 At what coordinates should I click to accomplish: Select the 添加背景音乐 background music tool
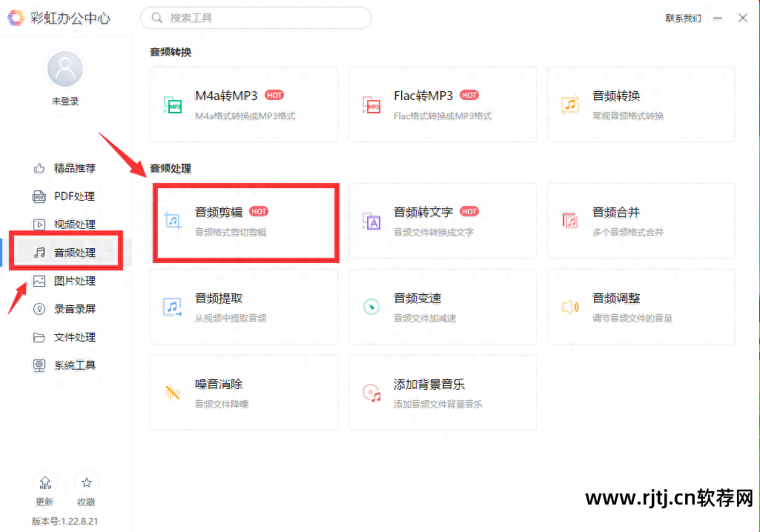(x=442, y=393)
